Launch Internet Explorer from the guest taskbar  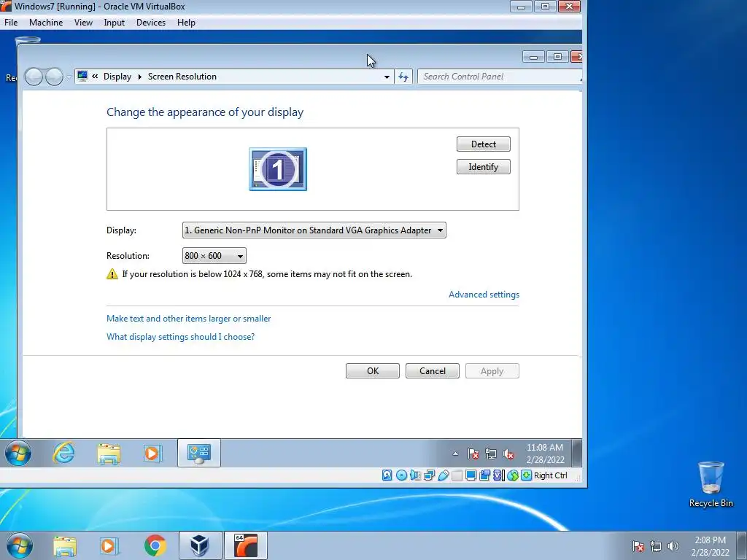[63, 453]
